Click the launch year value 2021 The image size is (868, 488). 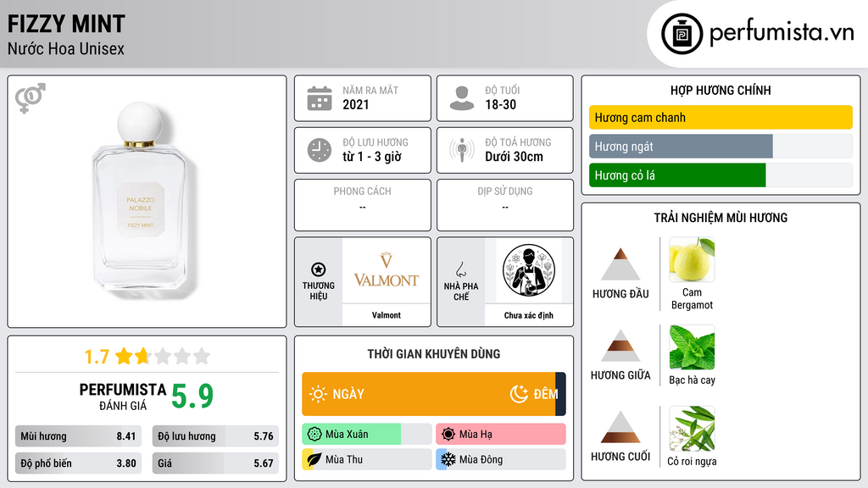(x=355, y=104)
